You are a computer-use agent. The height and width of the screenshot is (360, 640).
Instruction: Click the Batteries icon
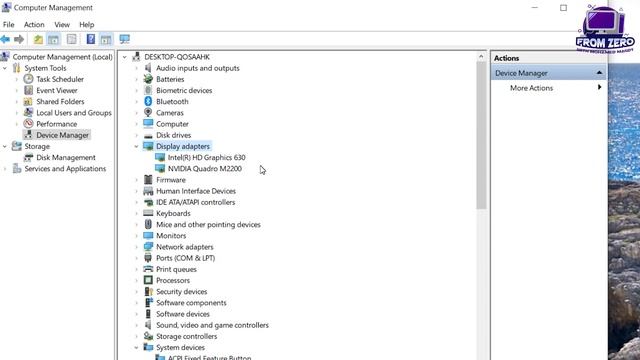pyautogui.click(x=148, y=79)
